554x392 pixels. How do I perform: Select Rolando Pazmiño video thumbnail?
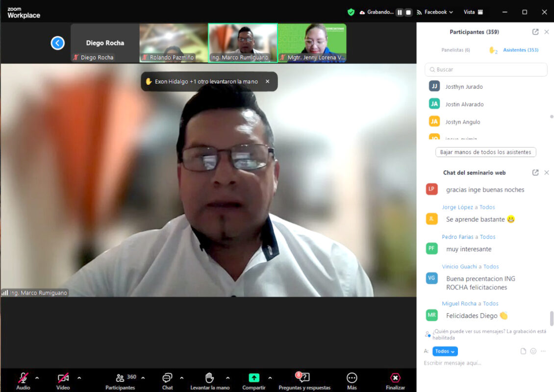point(174,43)
